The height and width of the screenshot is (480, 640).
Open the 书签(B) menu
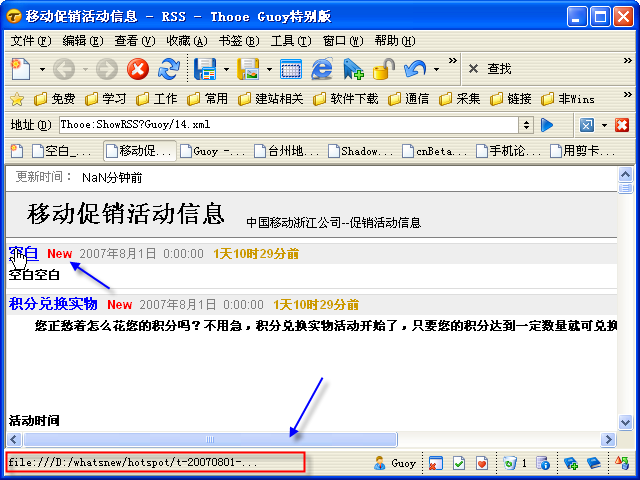click(x=239, y=41)
